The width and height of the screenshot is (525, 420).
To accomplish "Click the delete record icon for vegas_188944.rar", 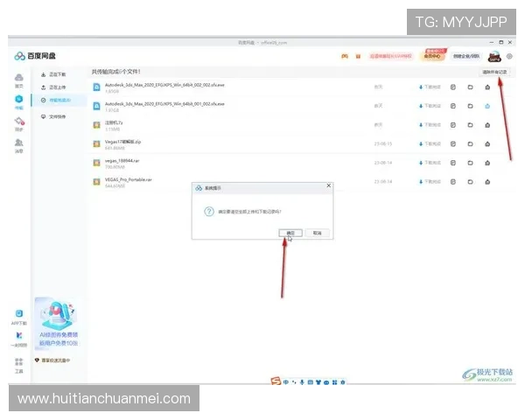I will pos(486,162).
